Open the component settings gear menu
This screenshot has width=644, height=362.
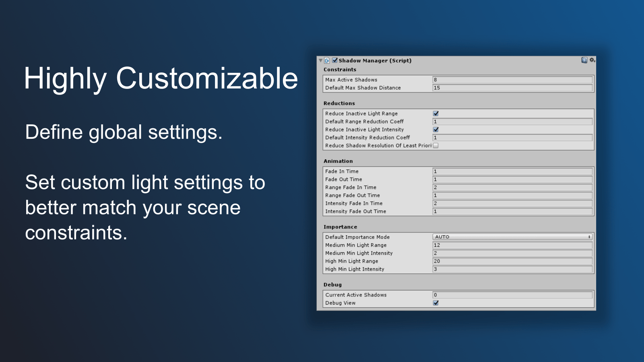point(592,60)
